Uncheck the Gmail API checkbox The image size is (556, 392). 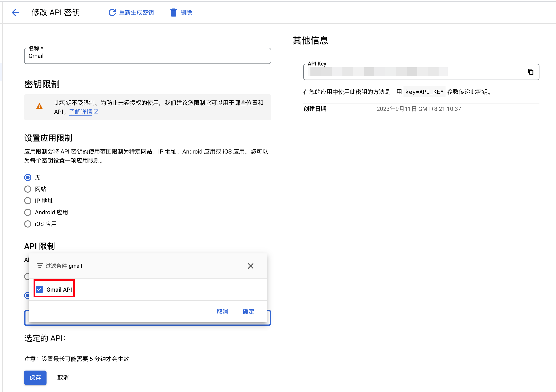coord(39,289)
